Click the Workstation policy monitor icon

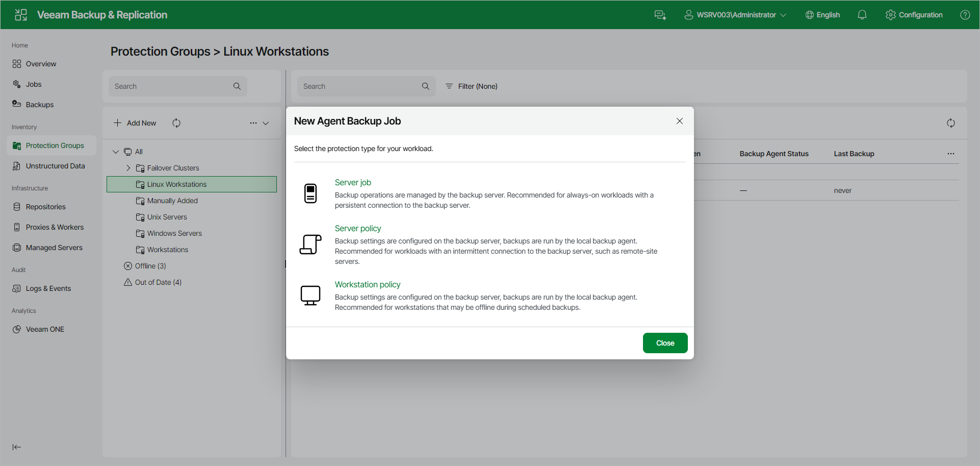click(311, 296)
